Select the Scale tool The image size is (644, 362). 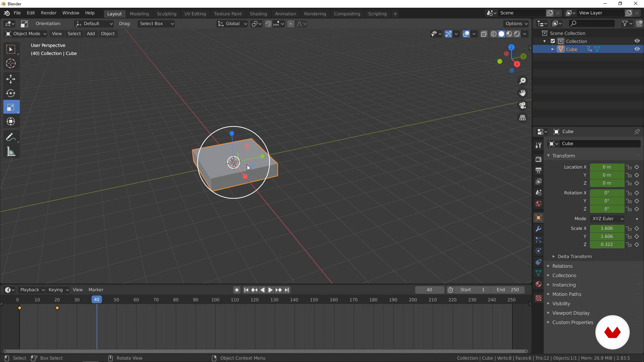11,107
